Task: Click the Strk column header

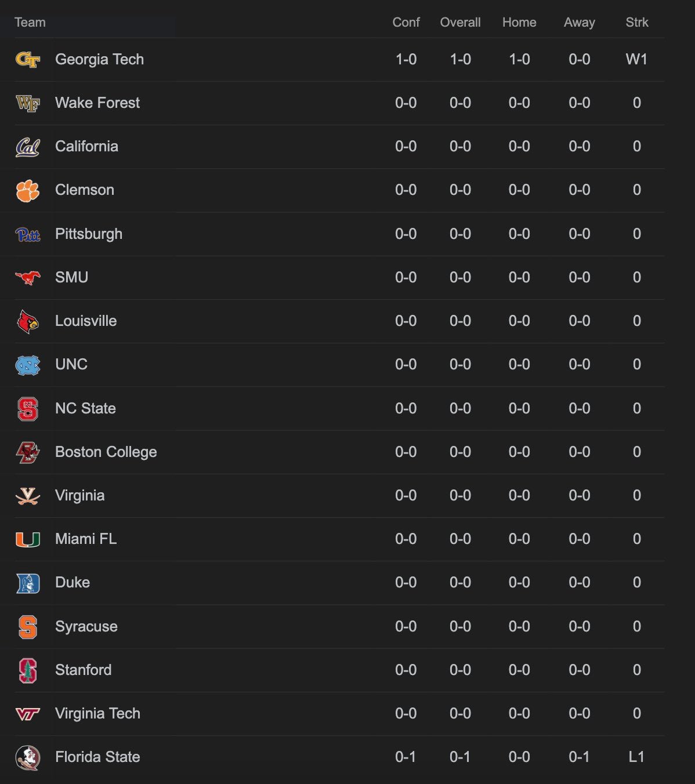Action: click(x=636, y=22)
